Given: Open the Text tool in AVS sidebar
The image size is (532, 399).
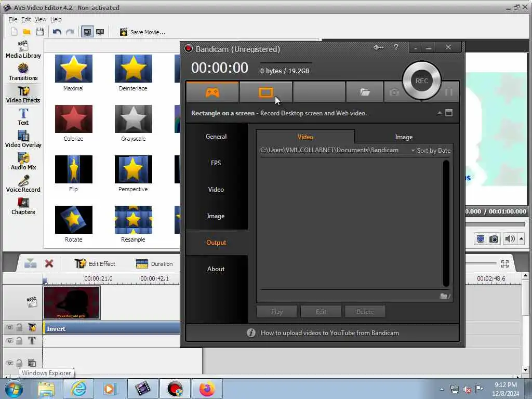Looking at the screenshot, I should (x=23, y=117).
